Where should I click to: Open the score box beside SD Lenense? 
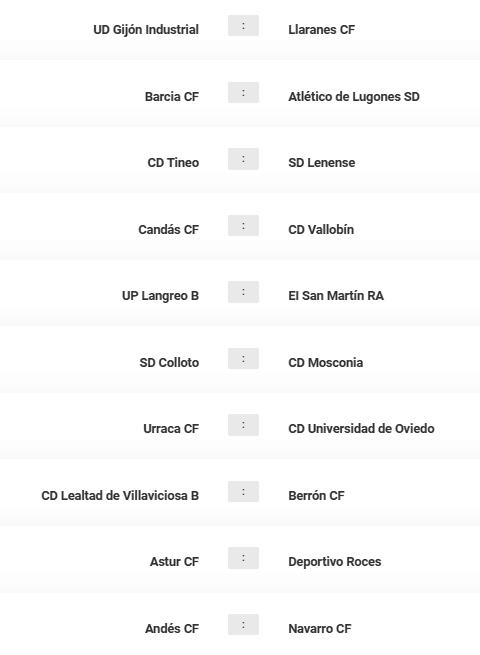pyautogui.click(x=243, y=159)
